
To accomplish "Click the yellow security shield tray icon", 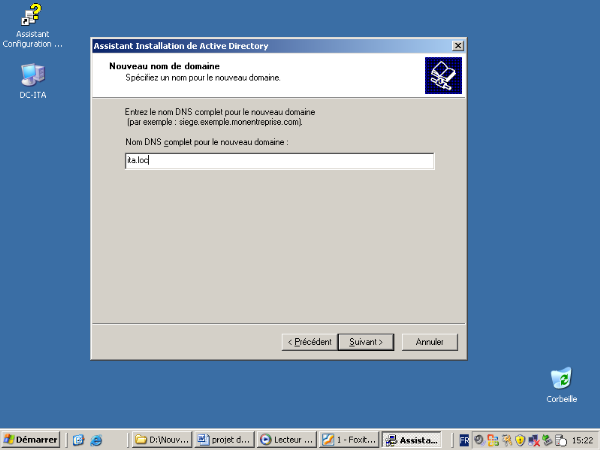I will [519, 440].
